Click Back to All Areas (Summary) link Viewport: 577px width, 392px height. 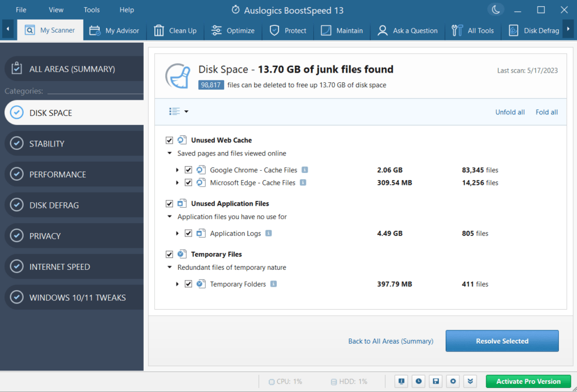(x=390, y=341)
